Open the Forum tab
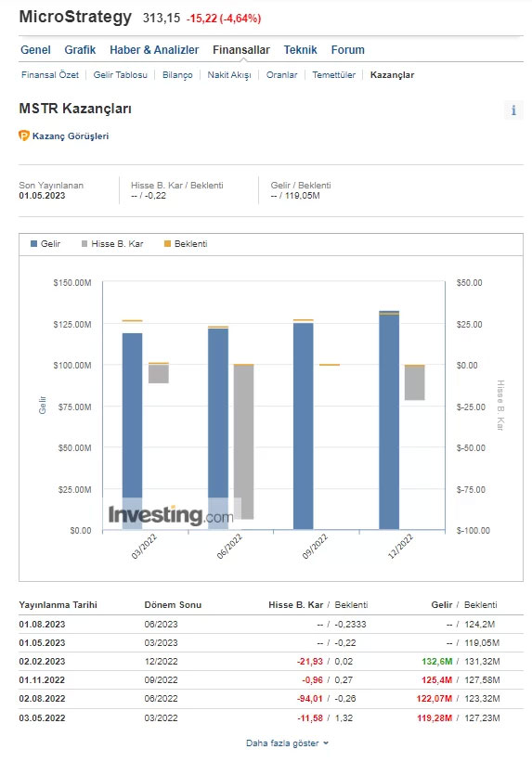Image resolution: width=532 pixels, height=762 pixels. [x=347, y=50]
